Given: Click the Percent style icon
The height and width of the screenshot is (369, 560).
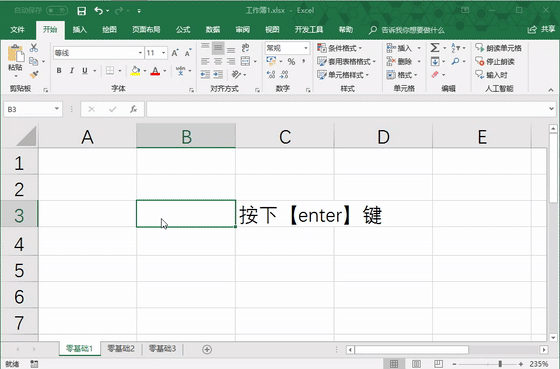Looking at the screenshot, I should point(291,61).
